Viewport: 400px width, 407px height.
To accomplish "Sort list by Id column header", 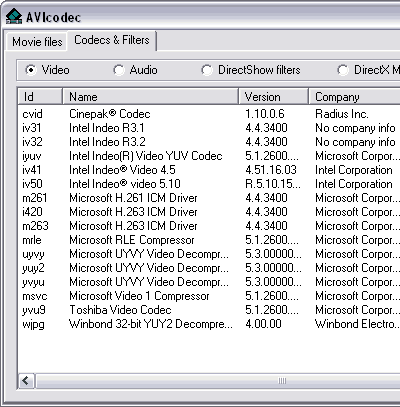I will (40, 97).
